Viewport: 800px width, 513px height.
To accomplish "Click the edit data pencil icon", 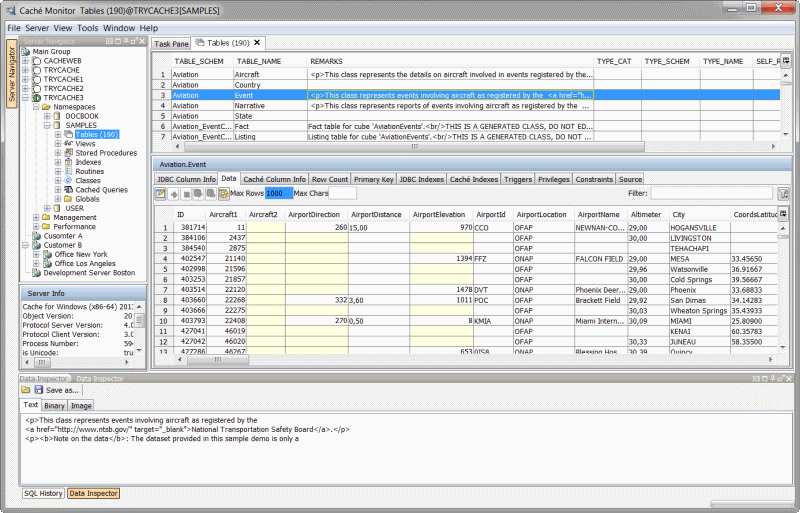I will (161, 193).
